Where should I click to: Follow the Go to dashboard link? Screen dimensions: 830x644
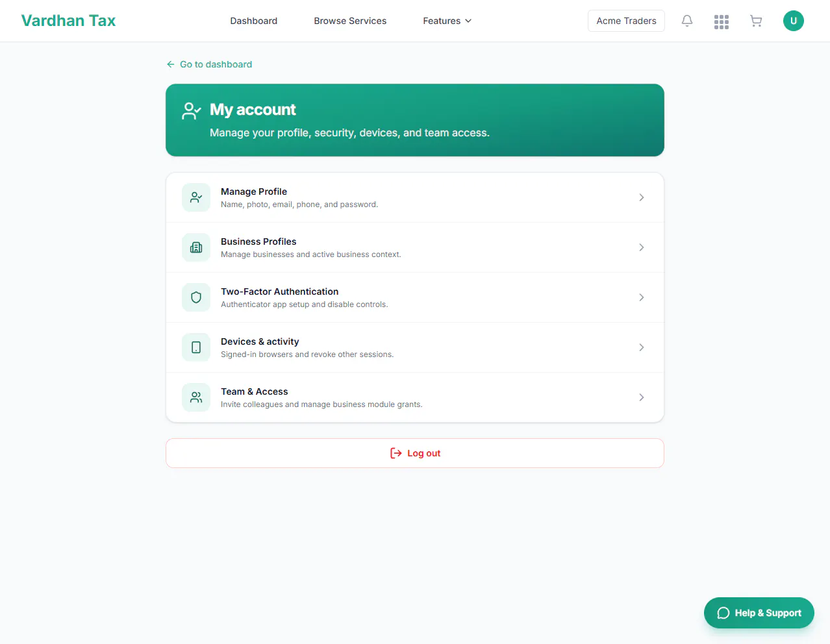point(209,64)
